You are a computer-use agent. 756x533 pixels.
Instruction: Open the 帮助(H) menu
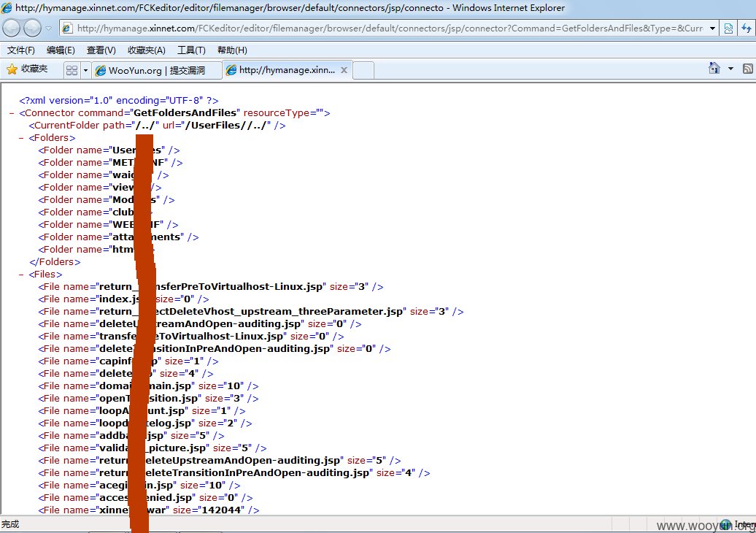(x=232, y=50)
